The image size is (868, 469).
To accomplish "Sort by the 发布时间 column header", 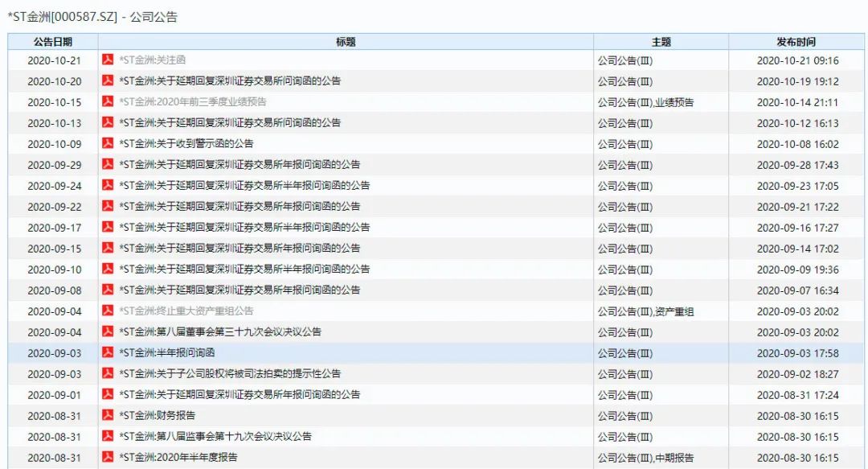I will click(x=796, y=42).
